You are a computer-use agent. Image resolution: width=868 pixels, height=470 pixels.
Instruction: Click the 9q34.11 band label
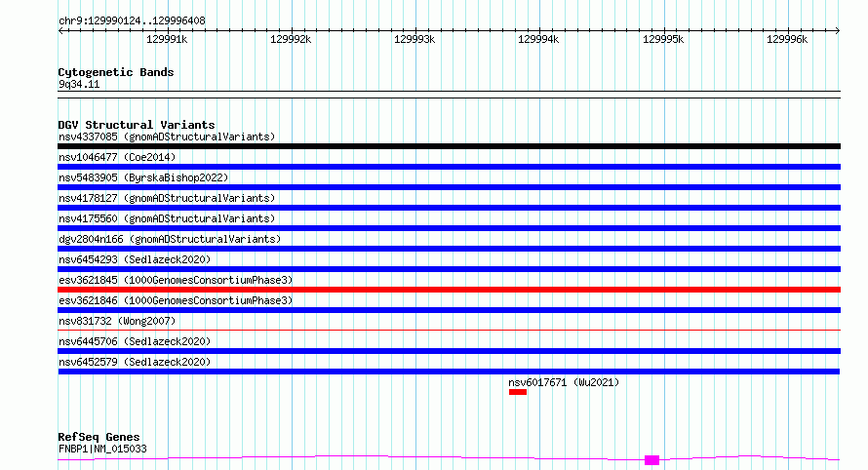point(79,84)
